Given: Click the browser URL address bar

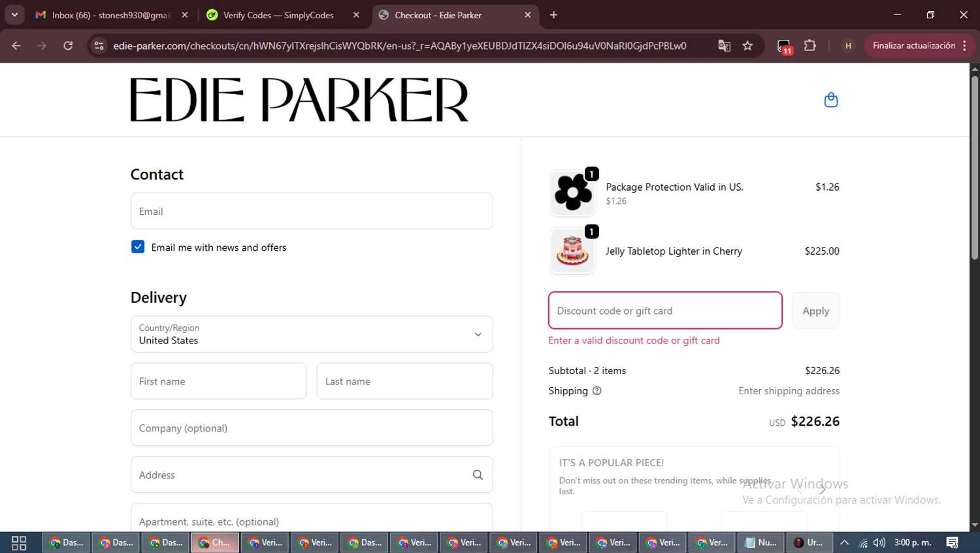Looking at the screenshot, I should [x=399, y=46].
